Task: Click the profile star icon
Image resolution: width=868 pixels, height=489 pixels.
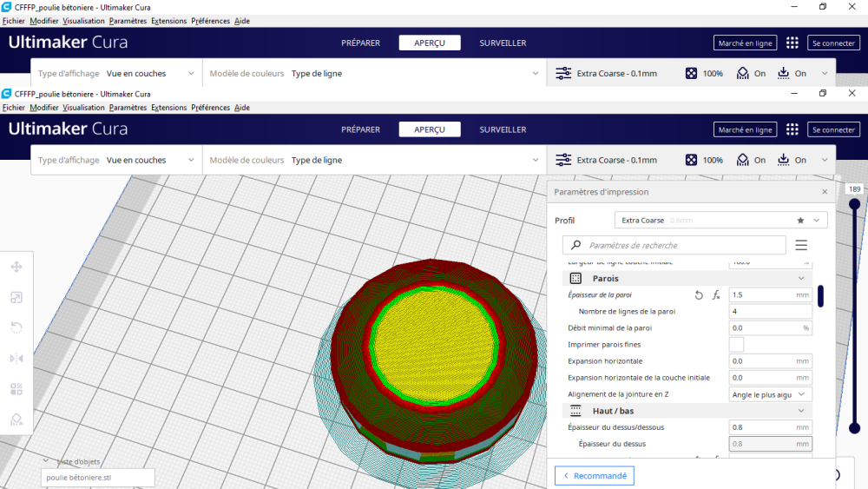Action: [800, 221]
